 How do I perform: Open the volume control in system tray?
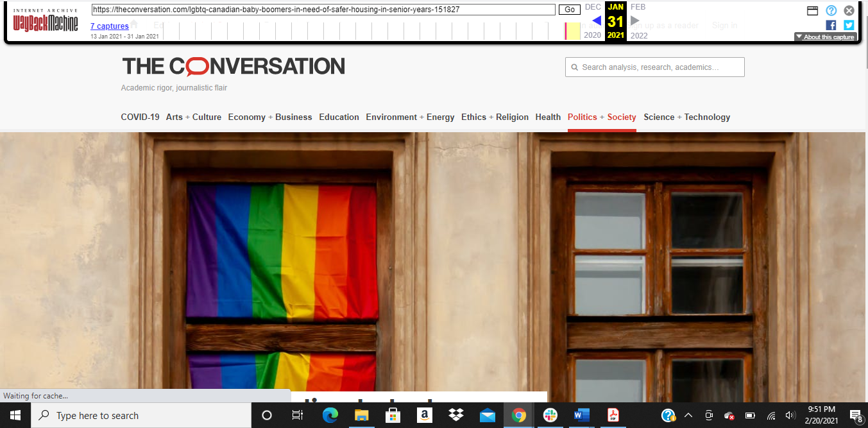790,415
